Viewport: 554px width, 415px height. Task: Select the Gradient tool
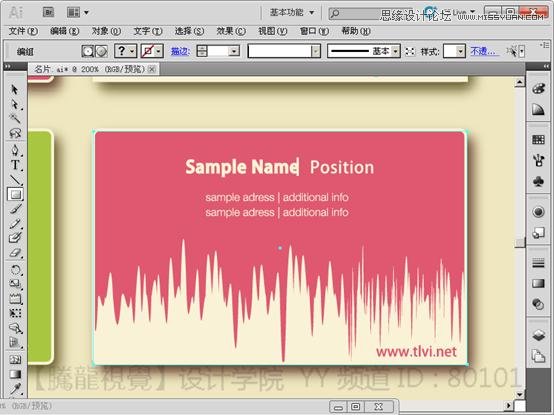[x=14, y=374]
